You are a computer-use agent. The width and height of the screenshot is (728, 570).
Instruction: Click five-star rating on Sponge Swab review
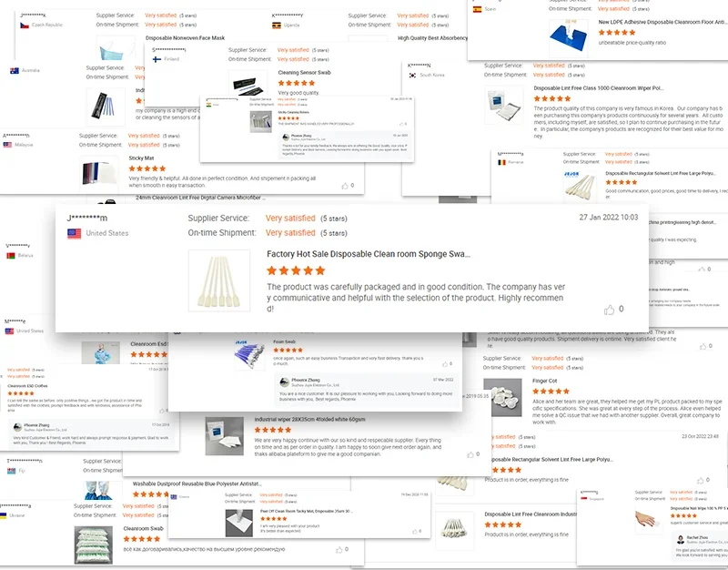(x=296, y=270)
